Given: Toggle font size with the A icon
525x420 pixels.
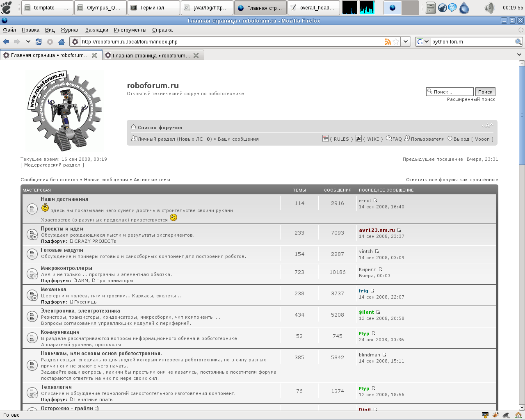Looking at the screenshot, I should point(487,126).
